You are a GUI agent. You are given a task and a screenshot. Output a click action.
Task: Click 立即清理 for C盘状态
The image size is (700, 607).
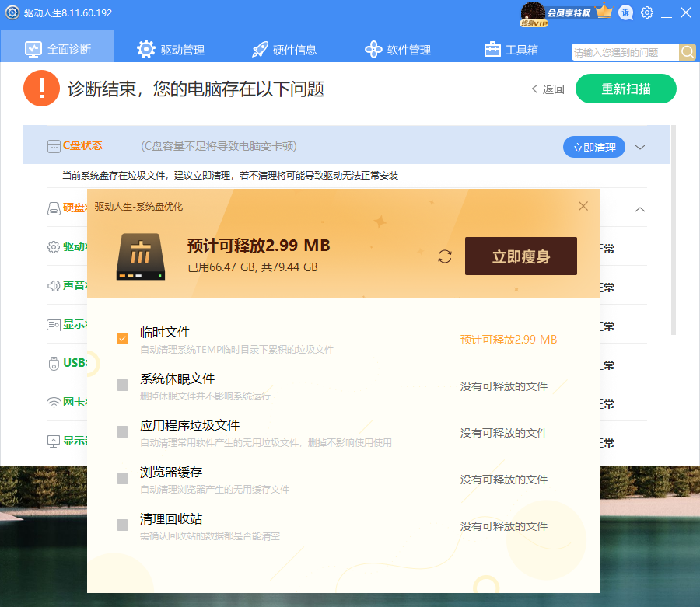[593, 147]
